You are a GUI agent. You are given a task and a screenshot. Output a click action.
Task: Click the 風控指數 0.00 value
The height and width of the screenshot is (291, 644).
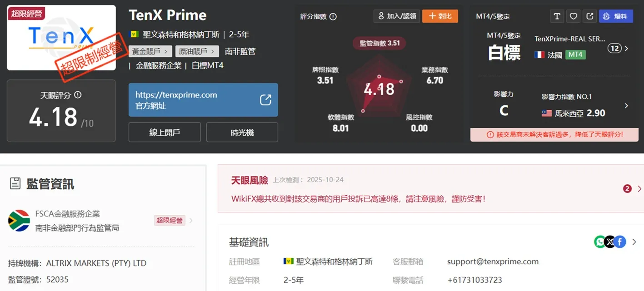pos(419,128)
